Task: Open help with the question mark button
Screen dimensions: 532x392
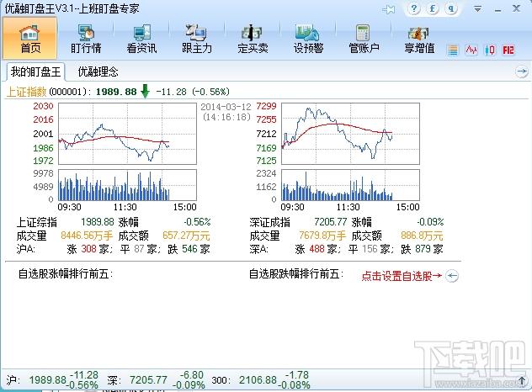Action: coord(415,8)
